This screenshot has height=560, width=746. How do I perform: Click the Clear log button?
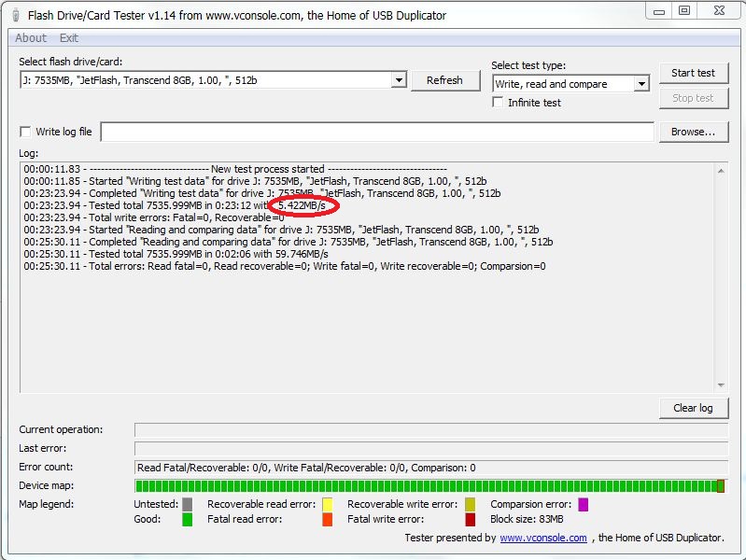pyautogui.click(x=693, y=408)
